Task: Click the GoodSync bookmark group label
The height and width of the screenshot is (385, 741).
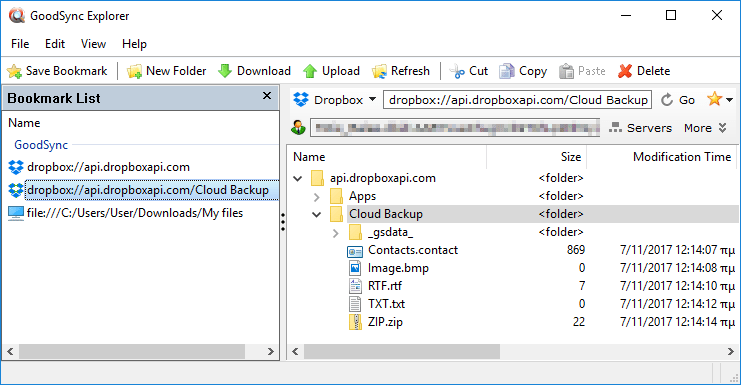Action: tap(41, 145)
